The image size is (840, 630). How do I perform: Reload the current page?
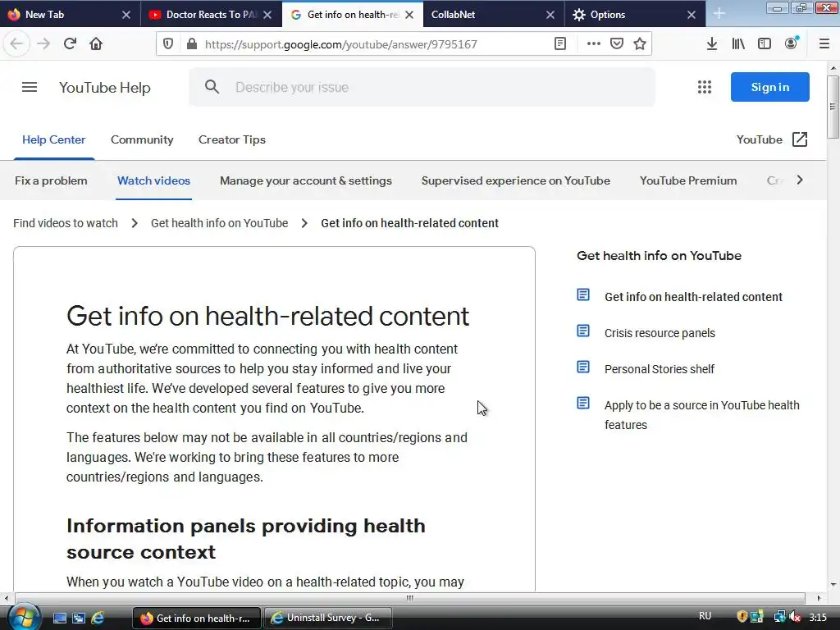pos(70,44)
